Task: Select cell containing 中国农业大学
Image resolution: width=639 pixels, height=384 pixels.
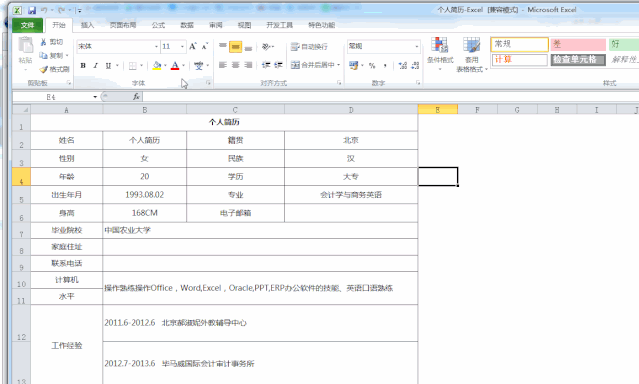Action: (260, 230)
